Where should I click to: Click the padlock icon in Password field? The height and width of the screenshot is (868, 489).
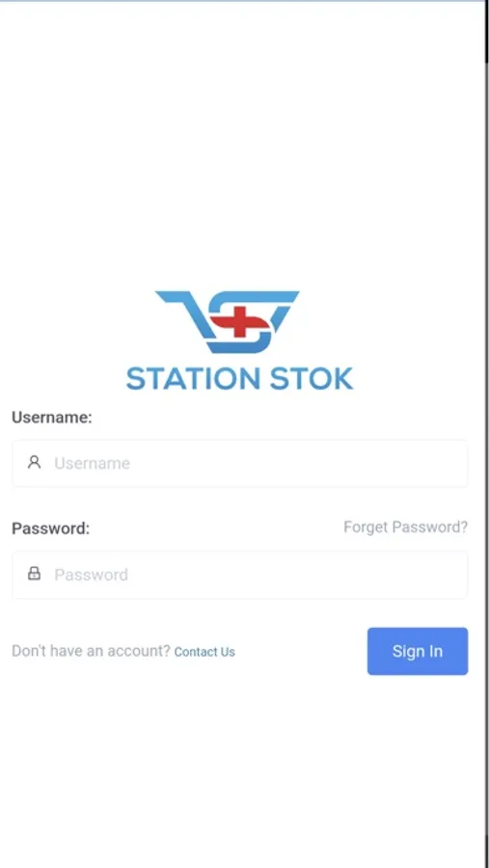tap(35, 574)
